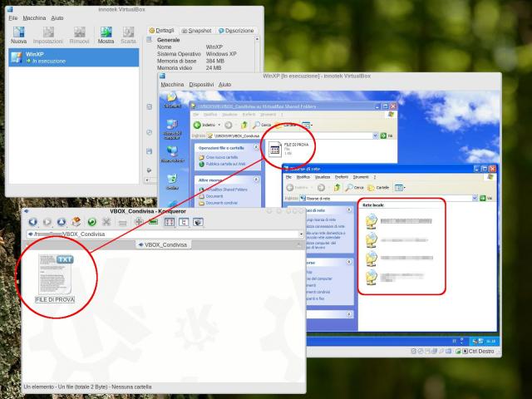Click Vai button in Risorse di rete
The height and width of the screenshot is (399, 532).
click(485, 198)
